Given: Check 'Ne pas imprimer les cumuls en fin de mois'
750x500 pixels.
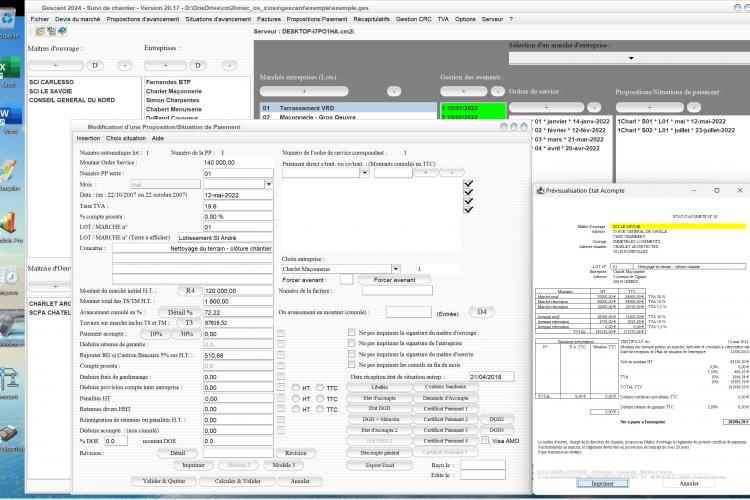Looking at the screenshot, I should [x=352, y=365].
